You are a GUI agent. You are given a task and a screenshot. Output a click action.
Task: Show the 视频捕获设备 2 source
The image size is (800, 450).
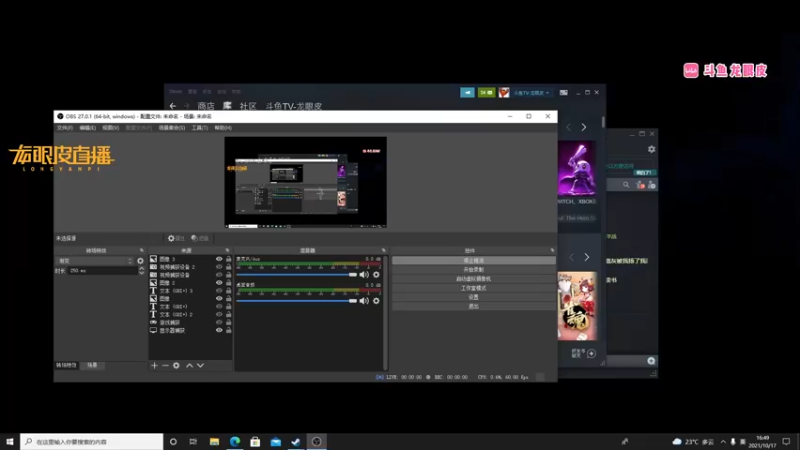(x=219, y=267)
